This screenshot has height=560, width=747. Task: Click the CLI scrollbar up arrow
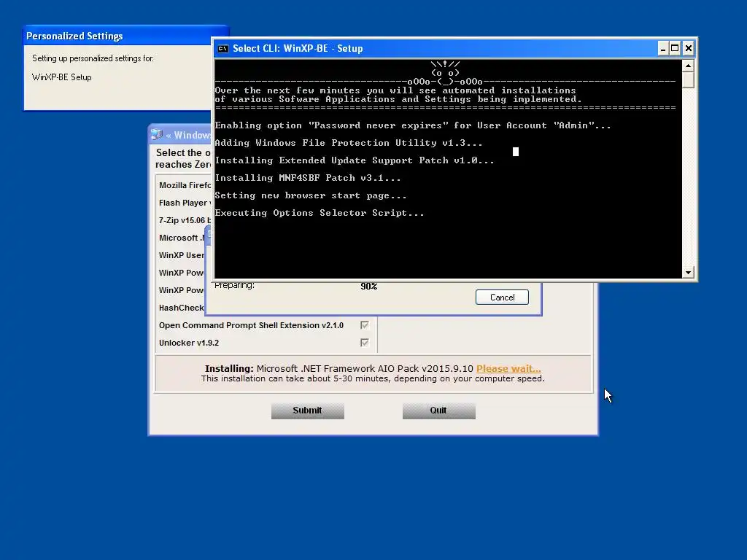pyautogui.click(x=688, y=65)
